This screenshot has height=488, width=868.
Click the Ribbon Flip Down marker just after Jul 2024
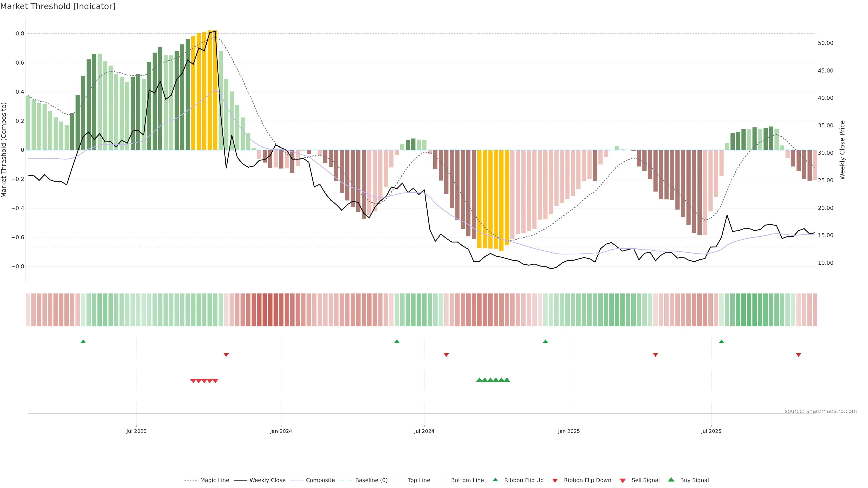click(x=446, y=355)
